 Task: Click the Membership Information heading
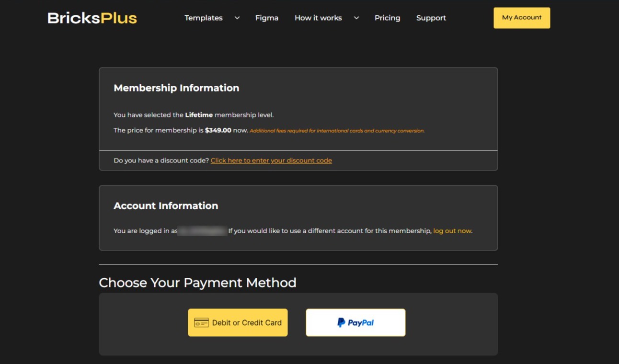pyautogui.click(x=176, y=88)
